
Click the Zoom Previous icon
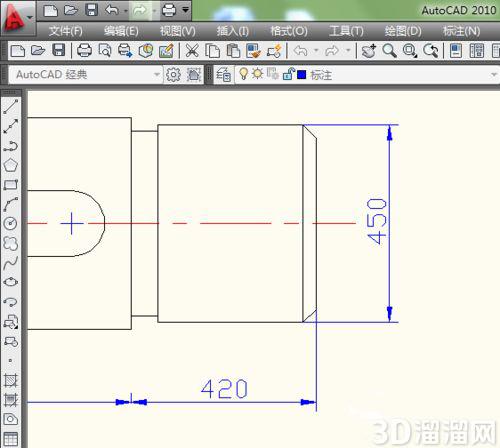430,51
